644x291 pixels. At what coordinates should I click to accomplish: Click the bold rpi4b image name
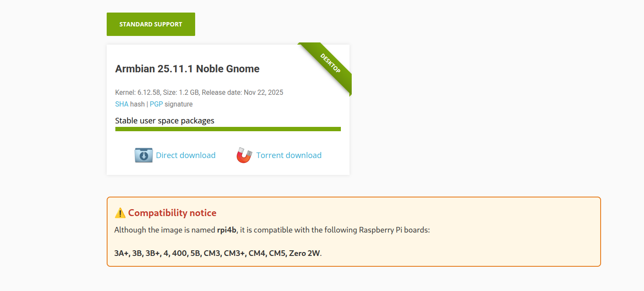227,230
